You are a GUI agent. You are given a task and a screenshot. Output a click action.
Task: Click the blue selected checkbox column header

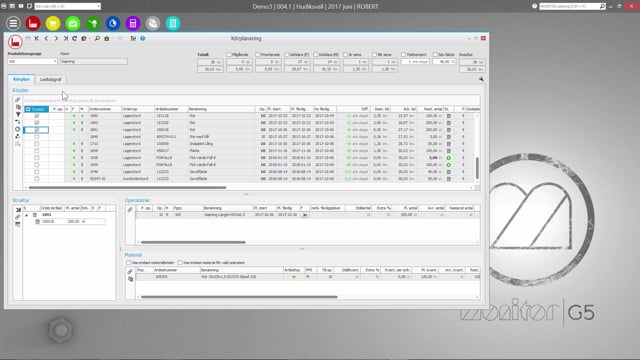(37, 109)
